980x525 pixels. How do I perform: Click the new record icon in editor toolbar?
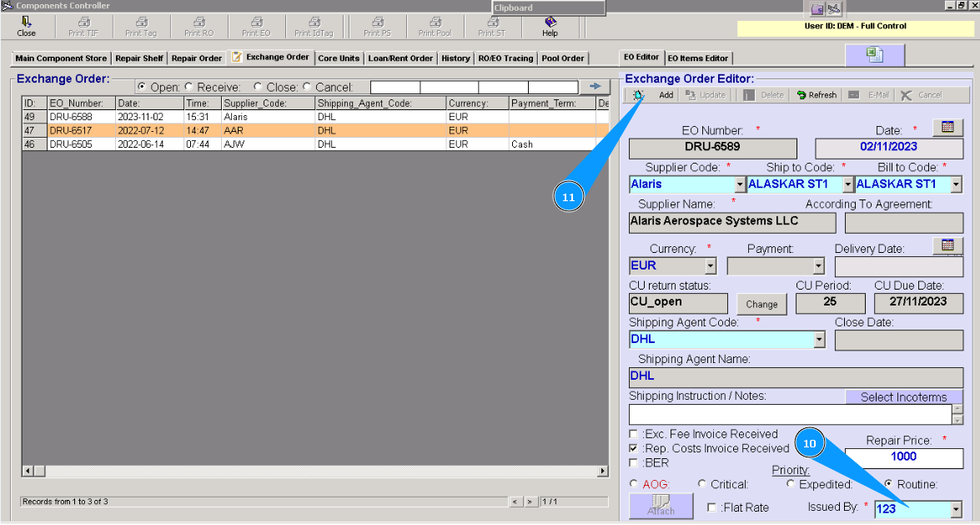click(638, 95)
